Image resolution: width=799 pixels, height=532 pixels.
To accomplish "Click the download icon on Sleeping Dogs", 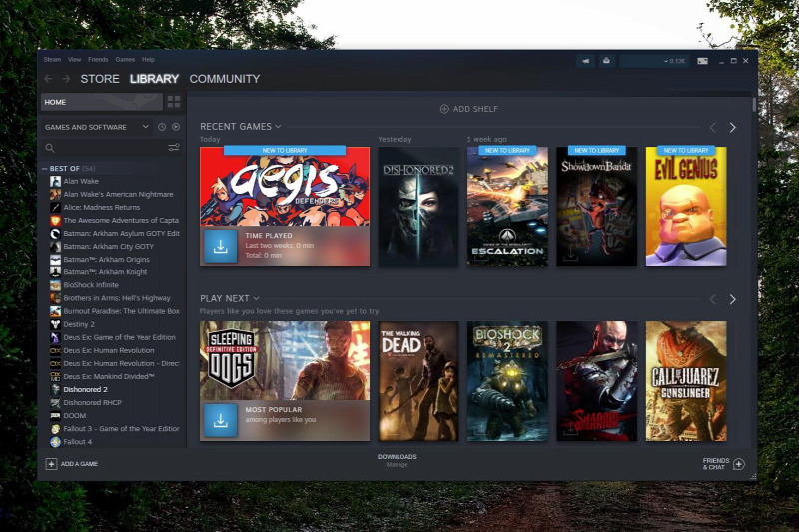I will [x=220, y=420].
